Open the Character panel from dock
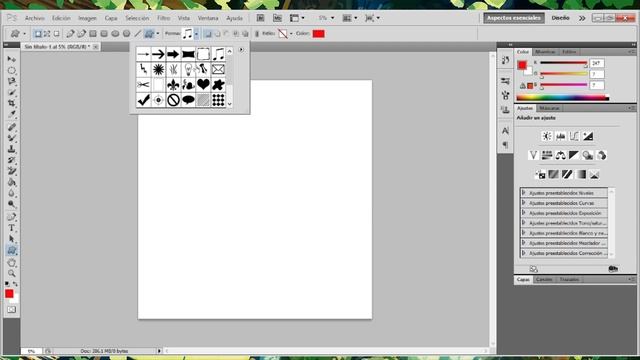Viewport: 640px width, 360px height. pyautogui.click(x=505, y=131)
